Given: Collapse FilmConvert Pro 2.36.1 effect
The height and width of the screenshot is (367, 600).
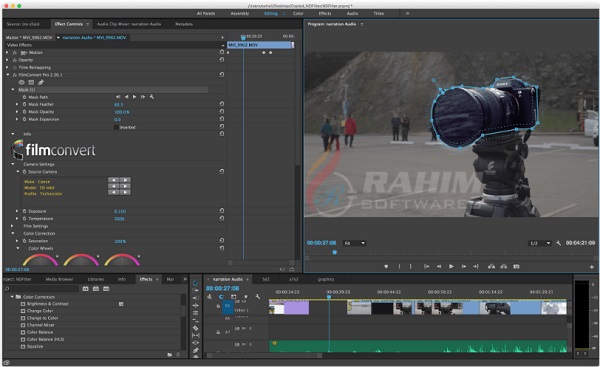Looking at the screenshot, I should coord(8,75).
